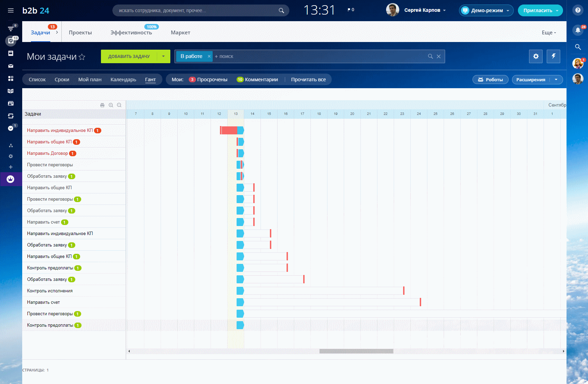
Task: Click the Контроль исполнения deadline marker
Action: [x=404, y=291]
